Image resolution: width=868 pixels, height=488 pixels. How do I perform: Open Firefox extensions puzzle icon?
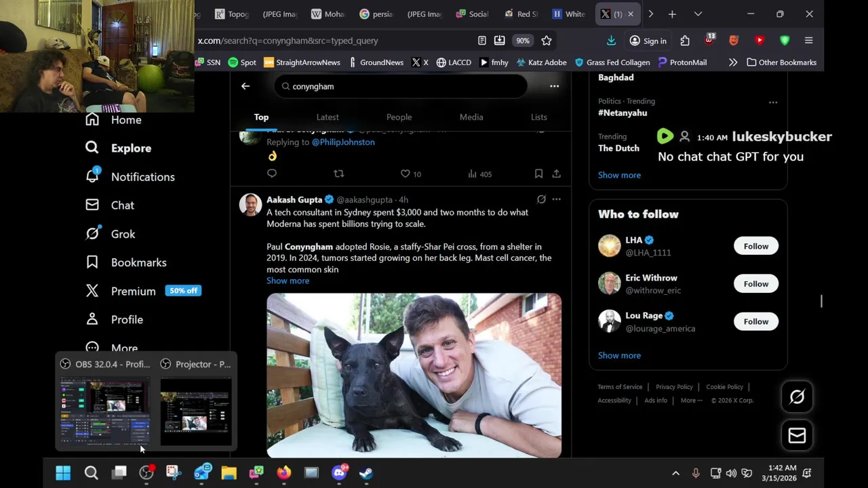tap(685, 41)
